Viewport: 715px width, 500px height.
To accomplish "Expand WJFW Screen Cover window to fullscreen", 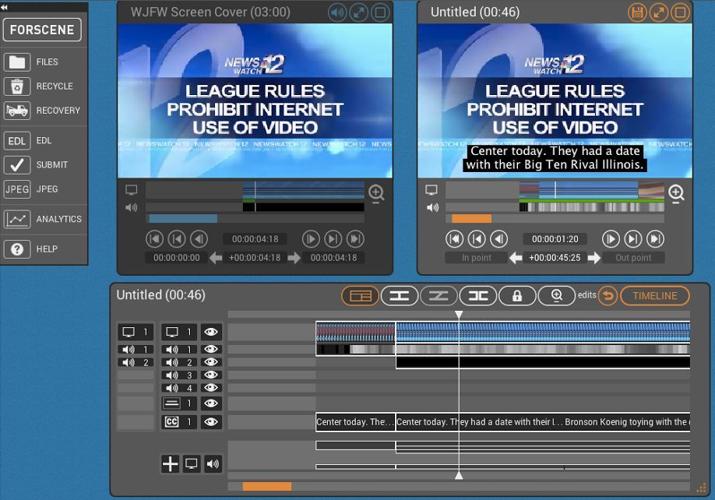I will click(x=359, y=12).
